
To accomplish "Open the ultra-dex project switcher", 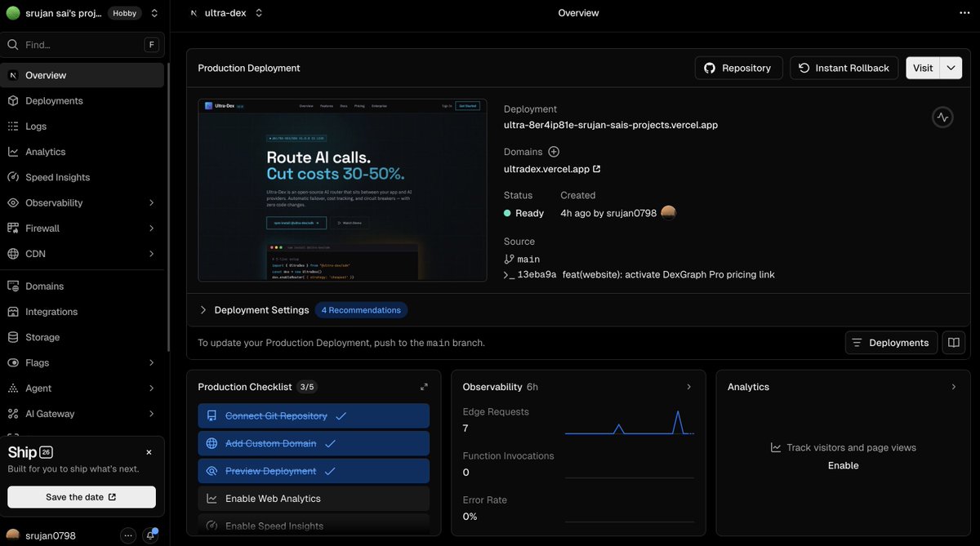I will pyautogui.click(x=259, y=13).
